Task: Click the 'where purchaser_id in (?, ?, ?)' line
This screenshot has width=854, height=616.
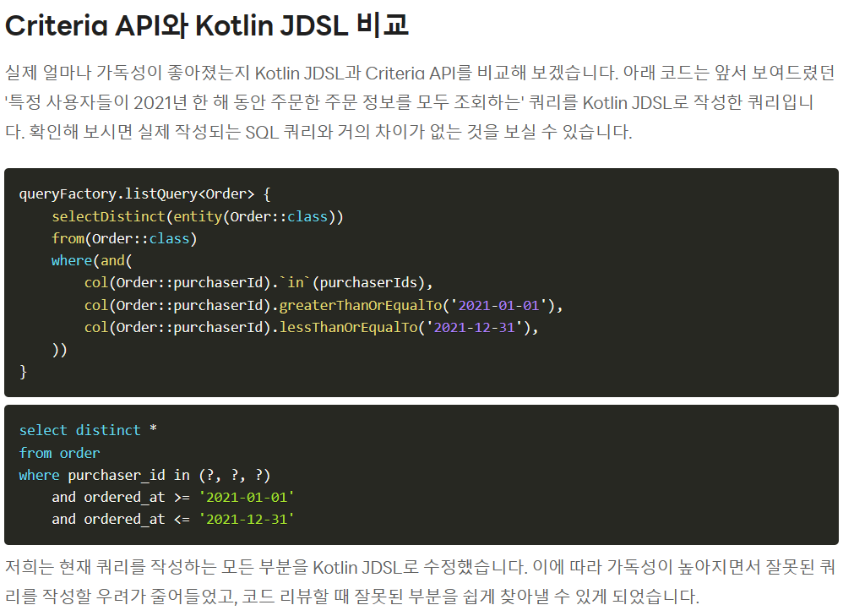Action: click(144, 476)
